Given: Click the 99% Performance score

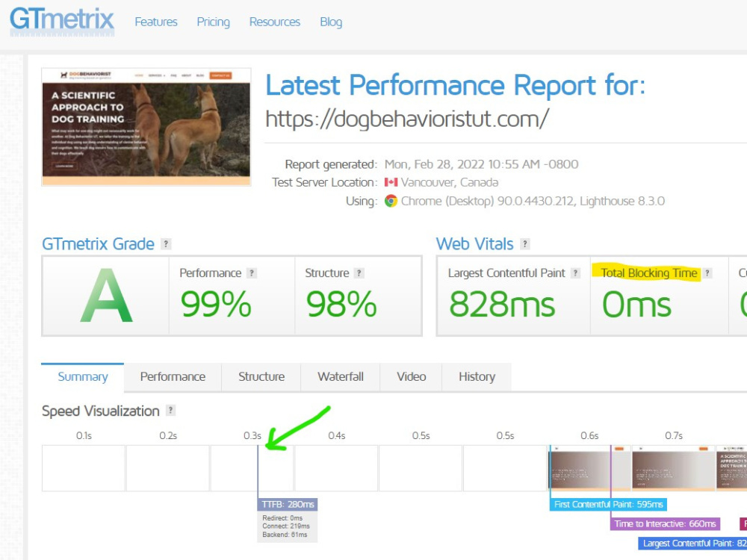Looking at the screenshot, I should tap(216, 305).
